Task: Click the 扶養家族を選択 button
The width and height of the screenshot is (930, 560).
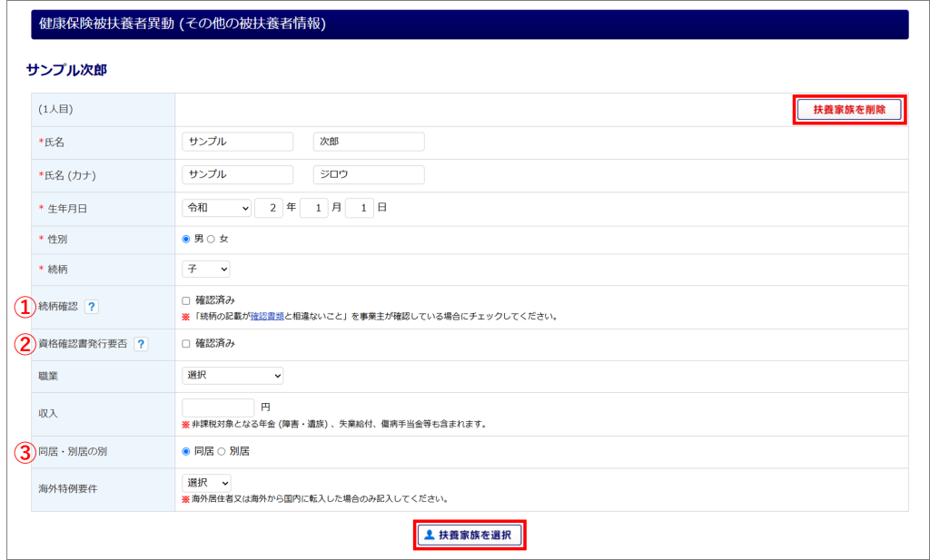Action: pos(469,535)
